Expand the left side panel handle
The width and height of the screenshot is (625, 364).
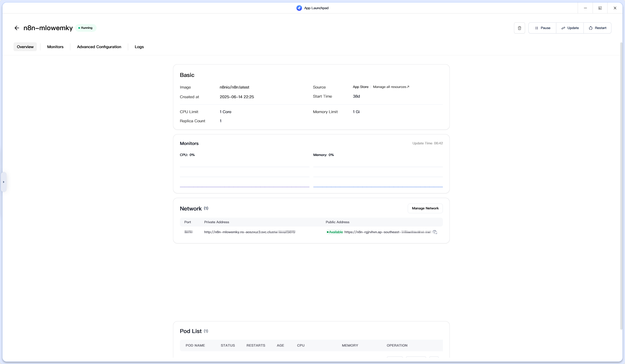click(x=4, y=182)
